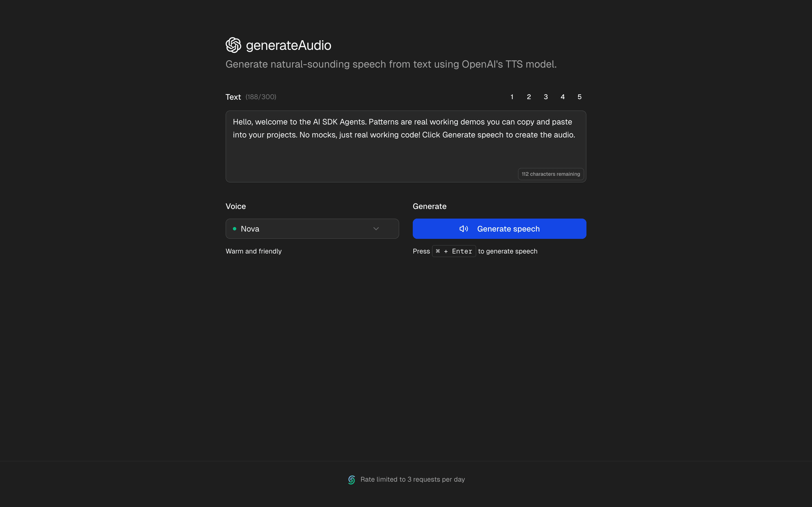
Task: Click the Warm and friendly voice description
Action: pyautogui.click(x=254, y=251)
